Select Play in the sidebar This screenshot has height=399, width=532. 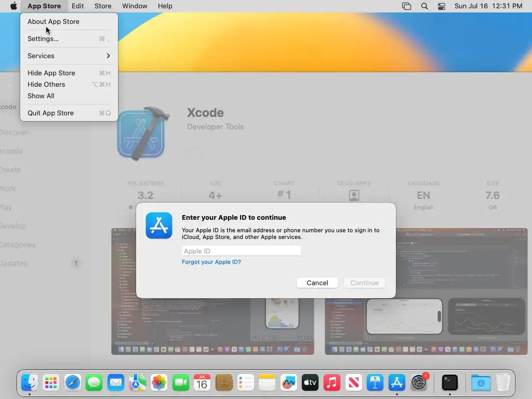[x=6, y=207]
